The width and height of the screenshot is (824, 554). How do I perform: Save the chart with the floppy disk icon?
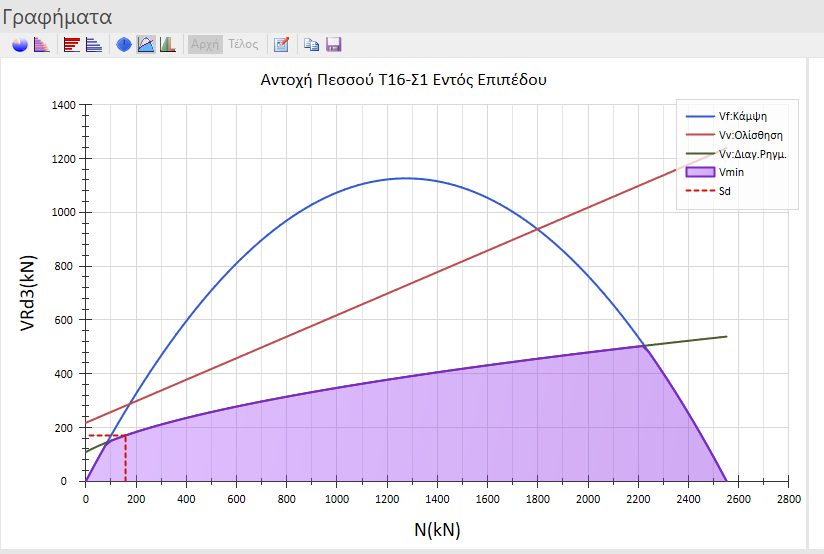[334, 45]
